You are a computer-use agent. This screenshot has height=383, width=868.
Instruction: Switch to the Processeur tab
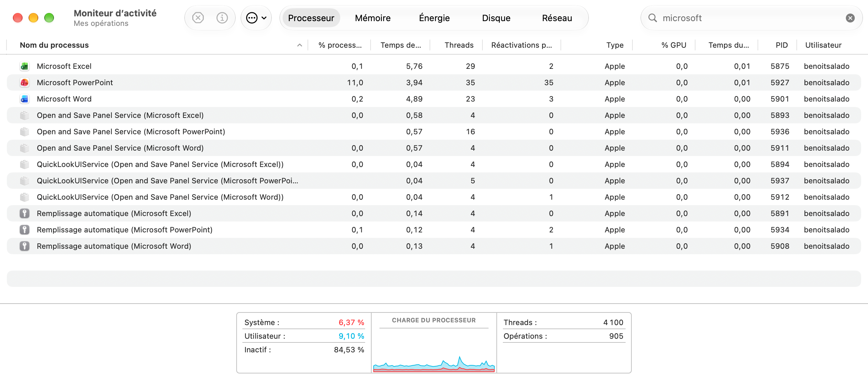point(311,18)
